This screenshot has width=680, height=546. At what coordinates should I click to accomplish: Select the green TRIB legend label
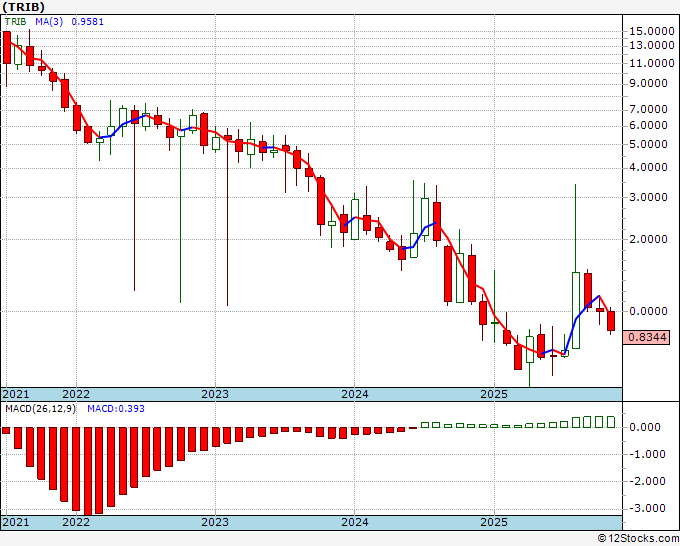[x=15, y=21]
